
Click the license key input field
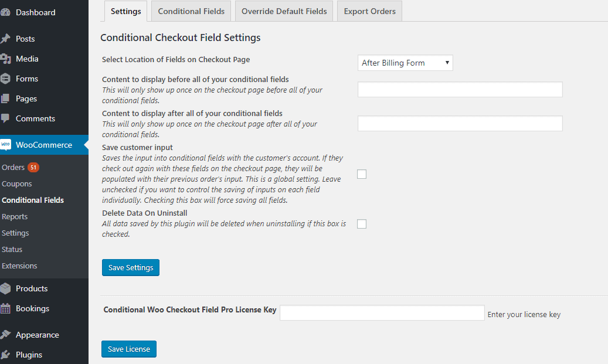click(382, 312)
